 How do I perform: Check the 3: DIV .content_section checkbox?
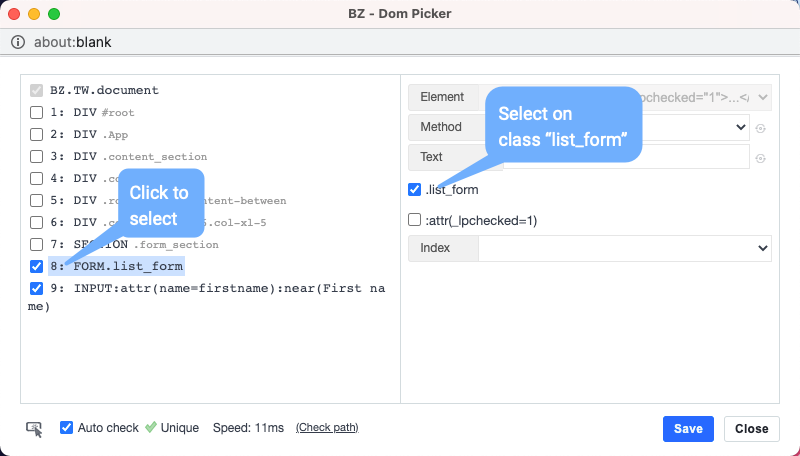36,156
